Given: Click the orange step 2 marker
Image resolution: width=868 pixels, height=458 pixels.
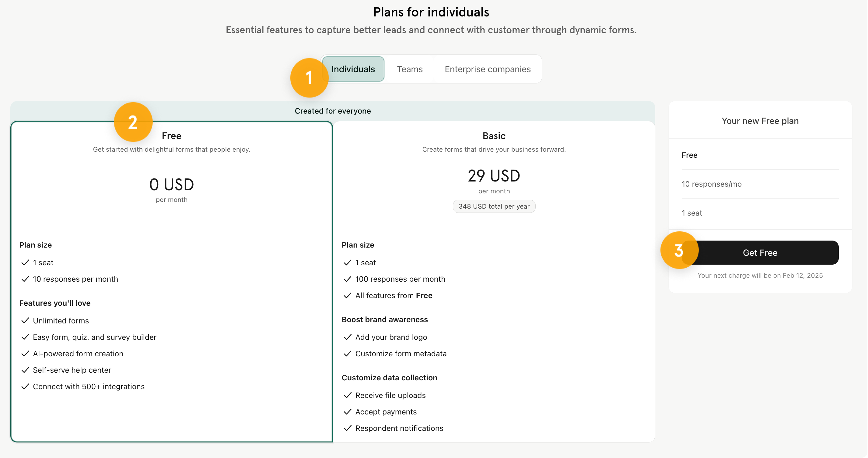Looking at the screenshot, I should (133, 122).
